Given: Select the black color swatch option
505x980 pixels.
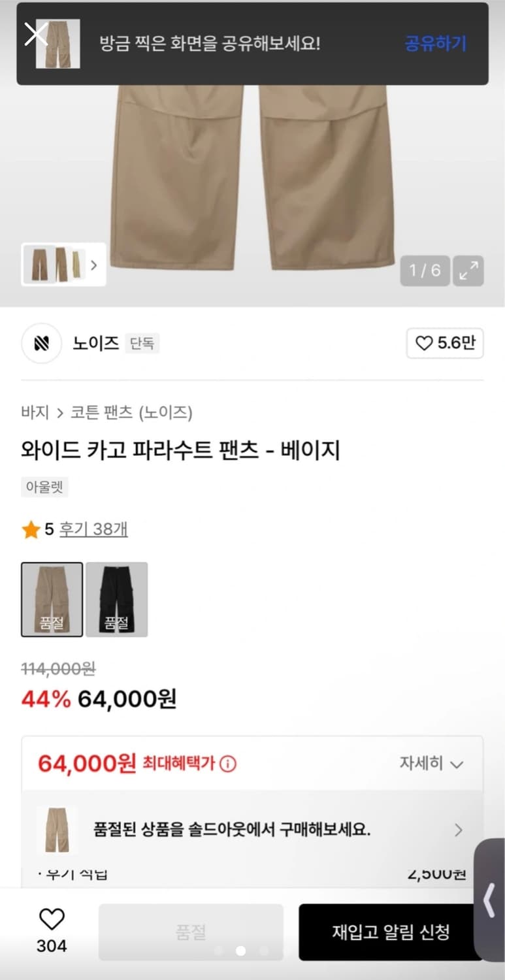Looking at the screenshot, I should (x=116, y=599).
